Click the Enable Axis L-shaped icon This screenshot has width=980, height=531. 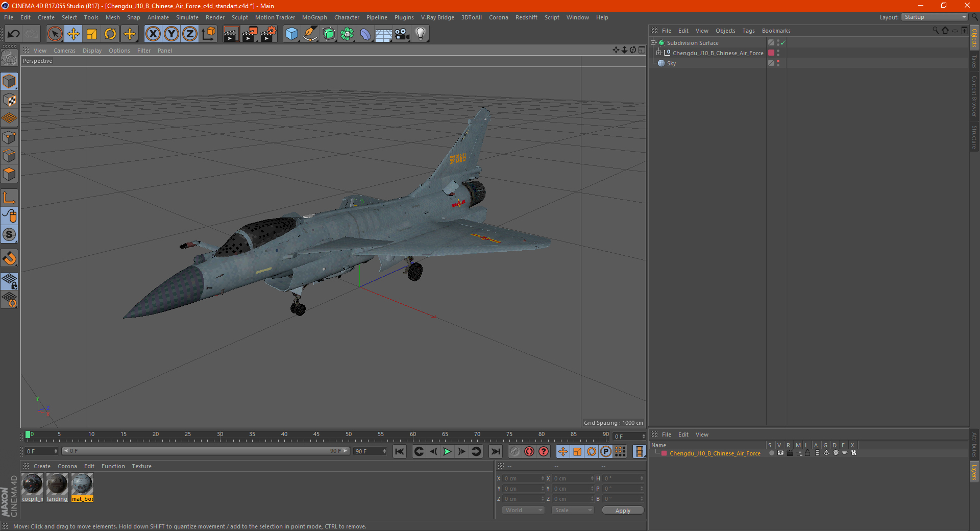click(x=9, y=198)
